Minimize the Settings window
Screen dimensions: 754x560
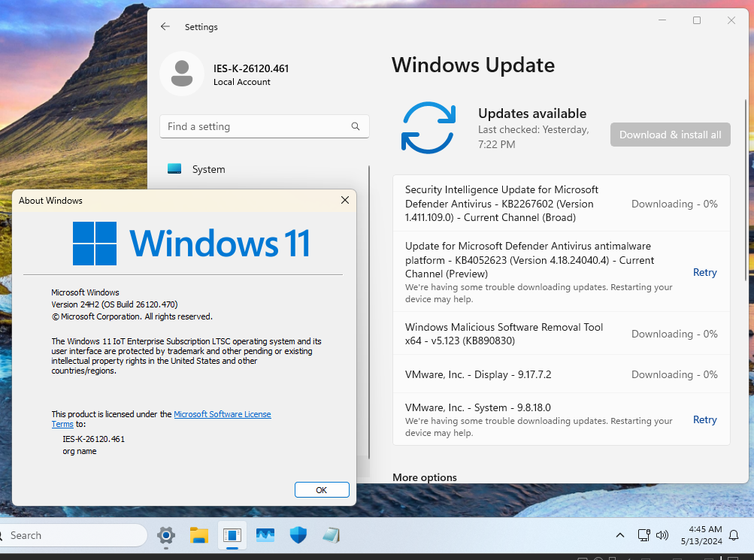pos(662,20)
